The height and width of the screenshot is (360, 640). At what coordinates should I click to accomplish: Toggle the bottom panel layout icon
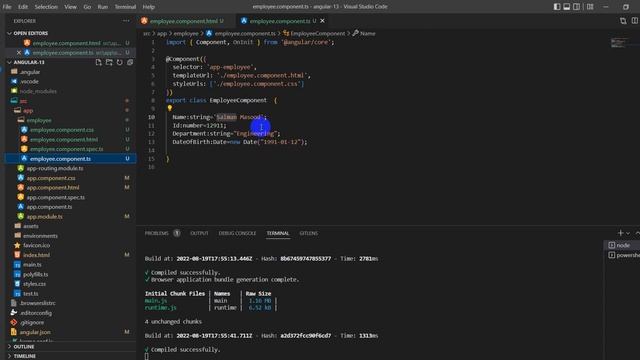point(567,7)
